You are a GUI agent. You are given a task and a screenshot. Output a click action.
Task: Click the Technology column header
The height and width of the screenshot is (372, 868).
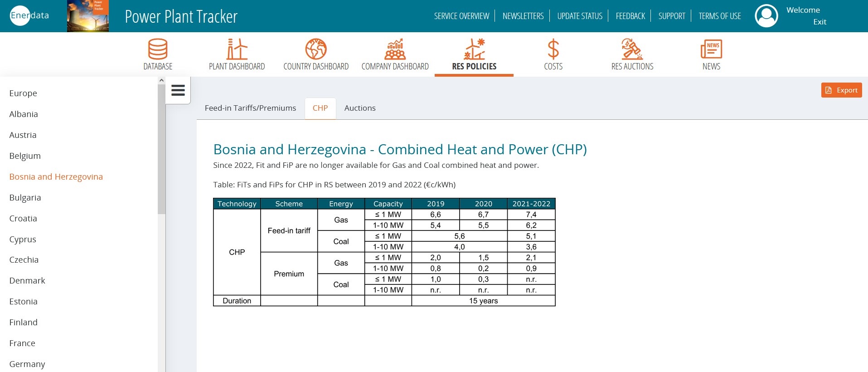point(237,204)
